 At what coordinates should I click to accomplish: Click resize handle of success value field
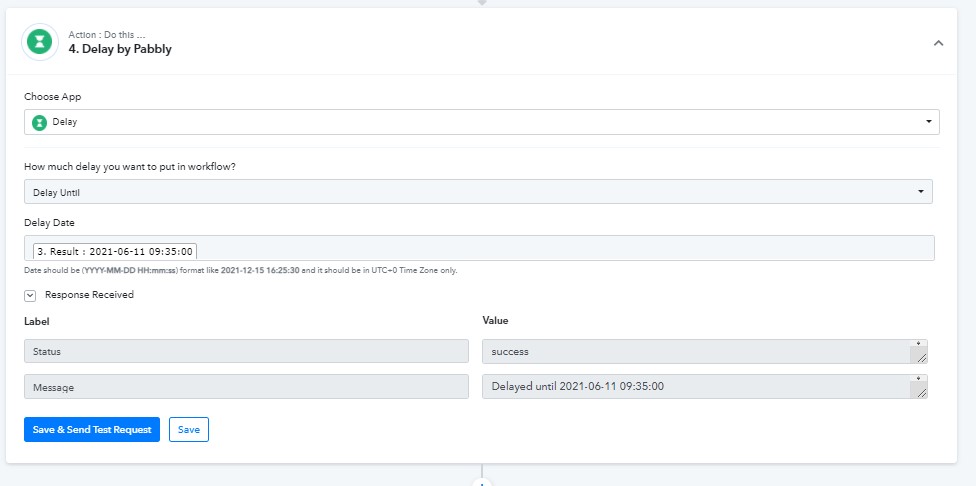921,357
